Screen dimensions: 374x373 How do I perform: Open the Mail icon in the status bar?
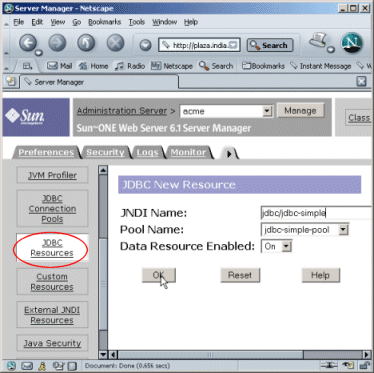click(x=27, y=365)
